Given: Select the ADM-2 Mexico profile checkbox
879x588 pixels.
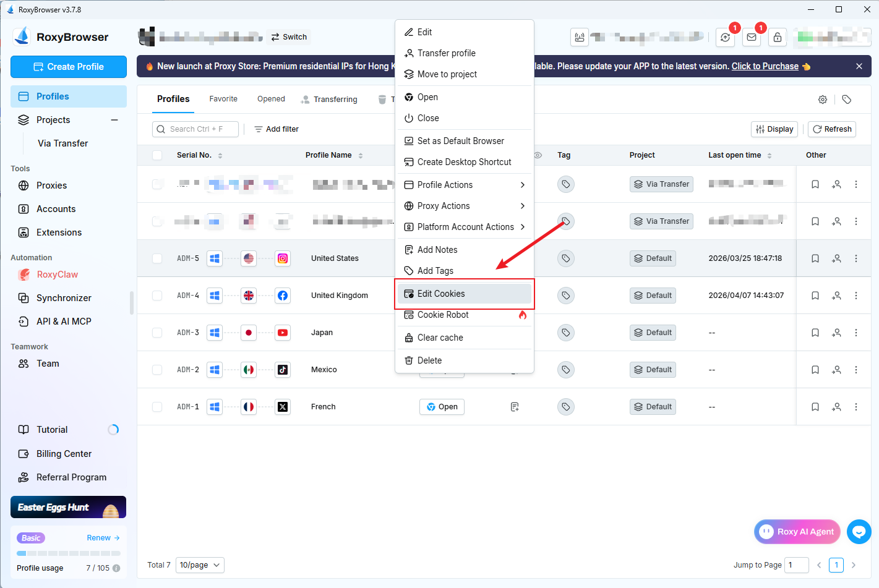Looking at the screenshot, I should tap(157, 370).
